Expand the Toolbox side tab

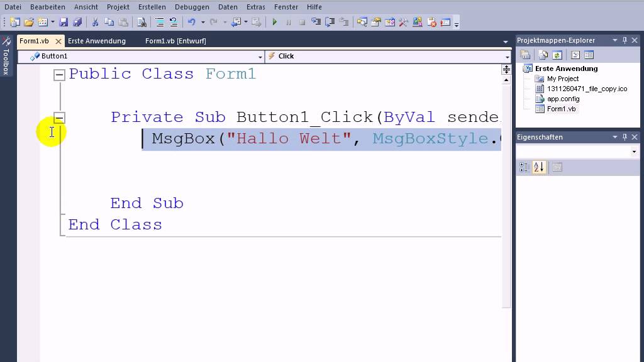click(x=6, y=57)
